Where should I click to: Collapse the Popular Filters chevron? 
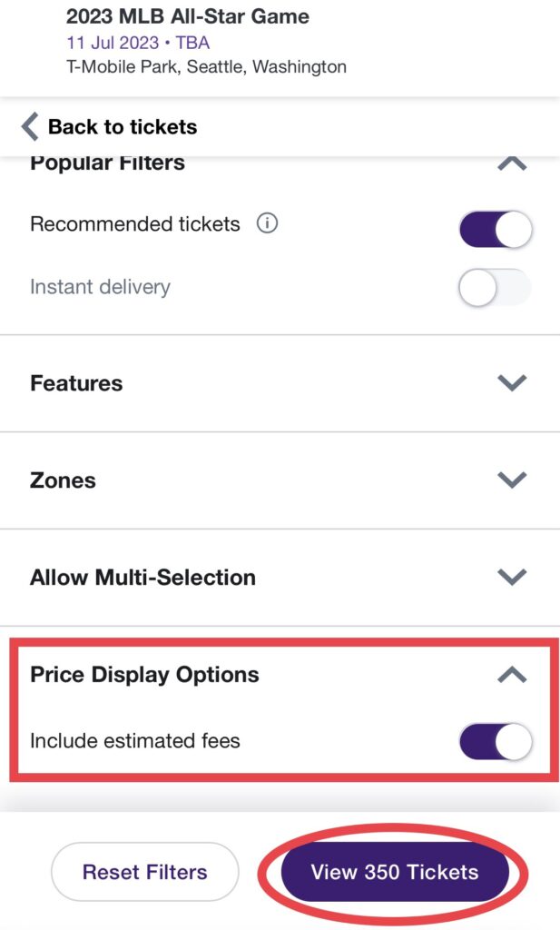[513, 164]
